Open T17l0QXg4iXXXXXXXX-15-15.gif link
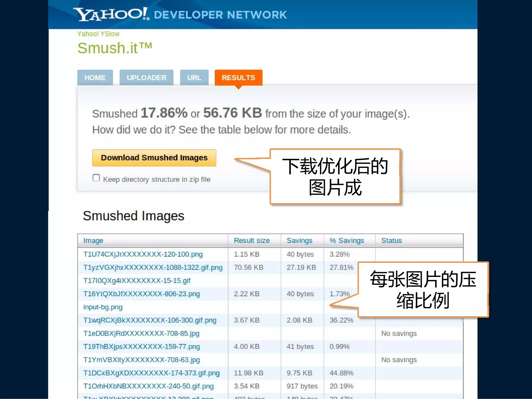The width and height of the screenshot is (532, 399). tap(137, 281)
